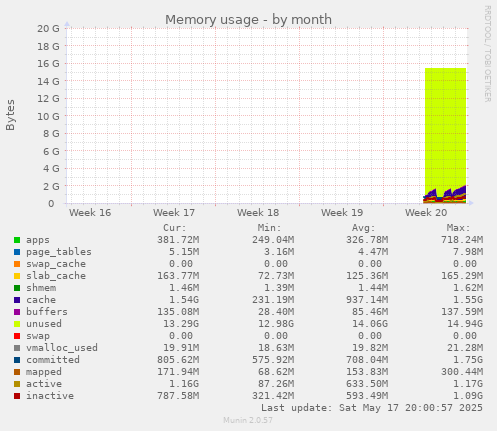Click the page_tables blue legend swatch
The image size is (497, 431).
(17, 252)
